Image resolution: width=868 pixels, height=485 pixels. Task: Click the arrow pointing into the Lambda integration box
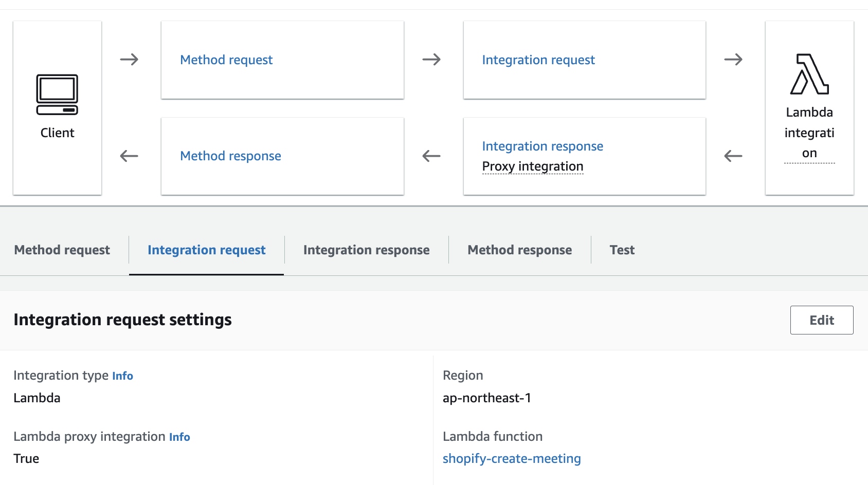[733, 60]
